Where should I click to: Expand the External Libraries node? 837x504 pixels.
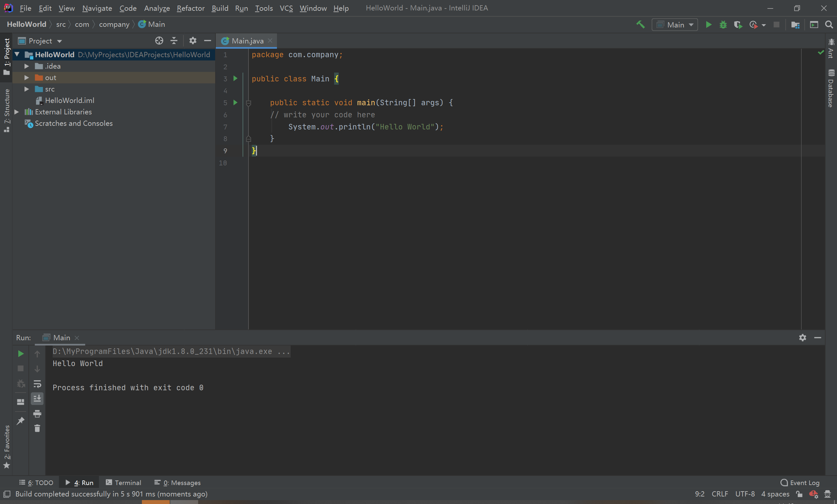point(17,112)
